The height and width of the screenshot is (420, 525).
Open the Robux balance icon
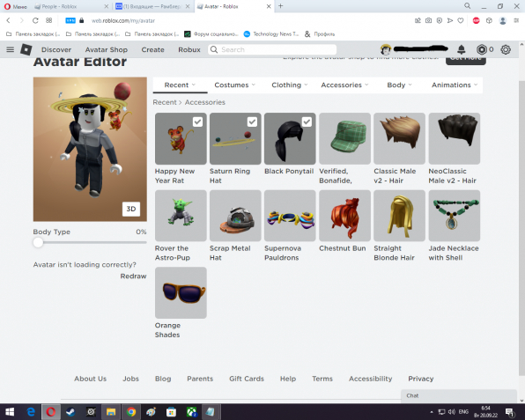[x=482, y=49]
